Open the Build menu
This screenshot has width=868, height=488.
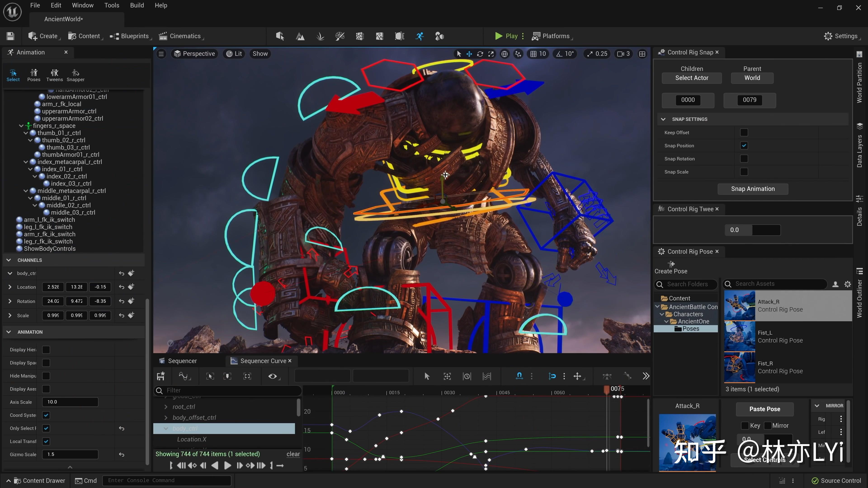[137, 5]
